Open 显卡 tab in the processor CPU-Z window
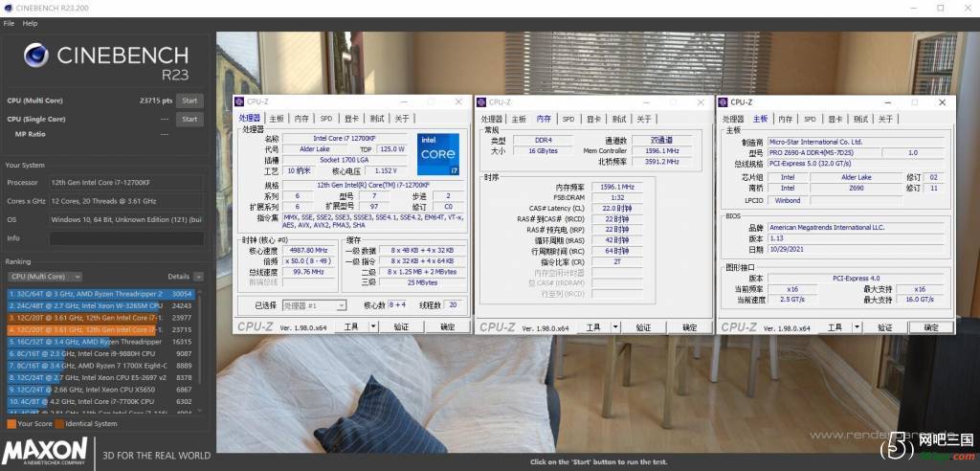980x471 pixels. [352, 118]
